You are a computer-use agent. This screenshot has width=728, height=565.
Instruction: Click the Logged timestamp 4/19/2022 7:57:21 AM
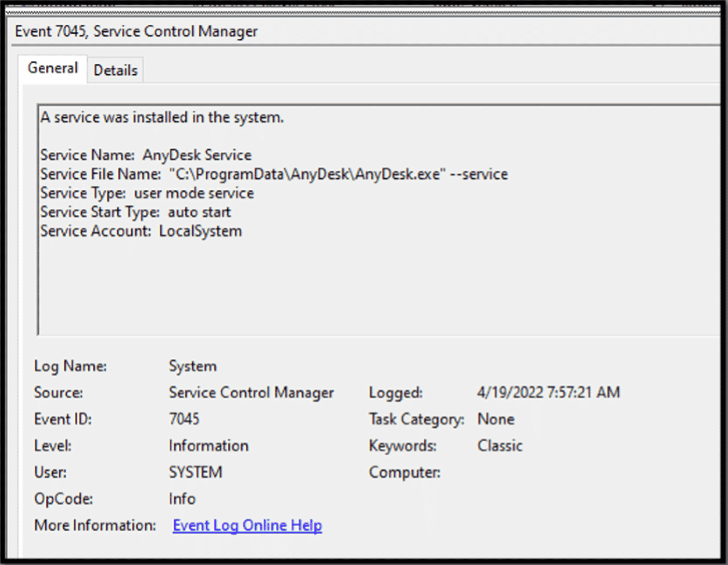click(x=548, y=393)
